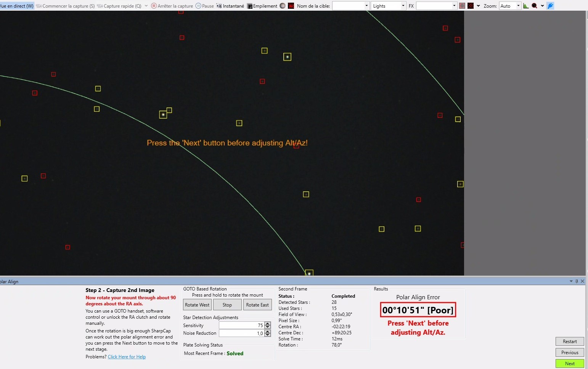
Task: Pin the Polar Align panel
Action: tap(577, 281)
